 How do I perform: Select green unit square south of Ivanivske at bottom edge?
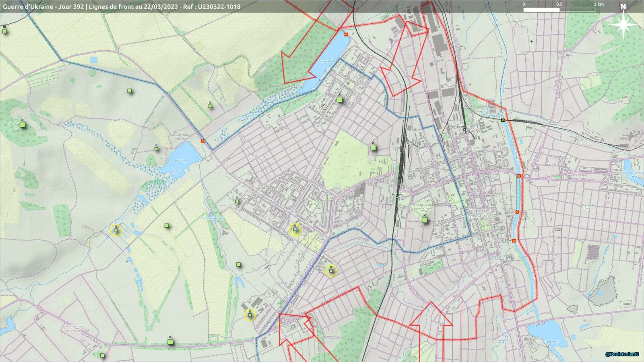click(102, 355)
